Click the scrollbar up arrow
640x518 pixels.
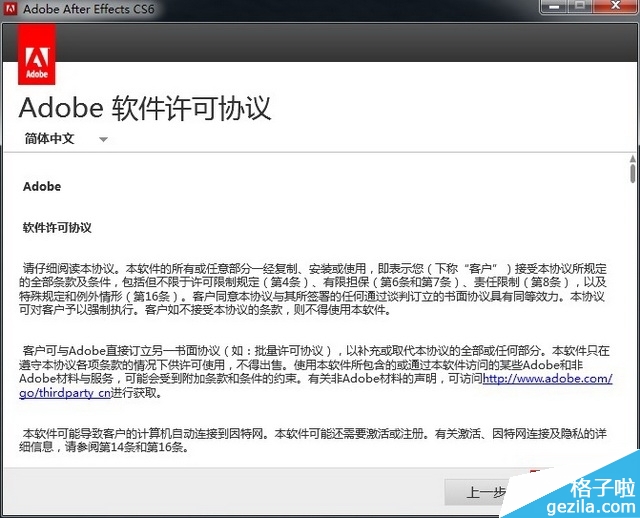point(632,157)
